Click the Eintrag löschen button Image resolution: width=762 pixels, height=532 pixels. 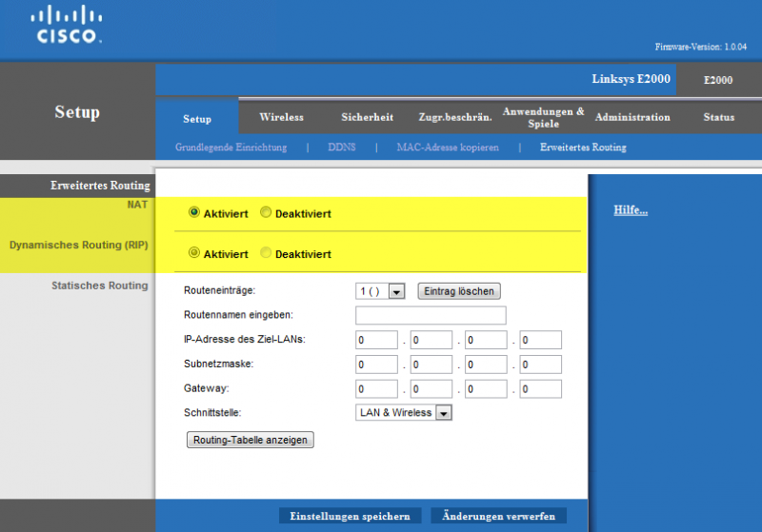coord(459,291)
